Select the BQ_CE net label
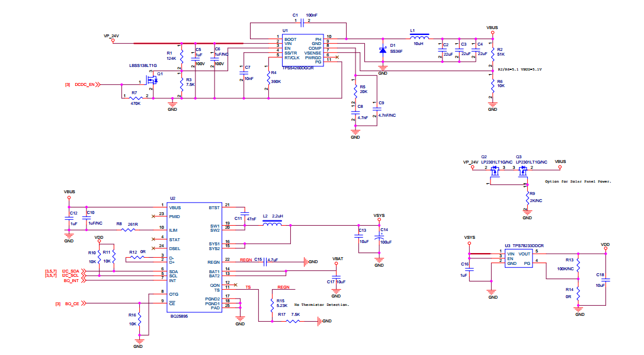The width and height of the screenshot is (644, 355). pyautogui.click(x=72, y=303)
